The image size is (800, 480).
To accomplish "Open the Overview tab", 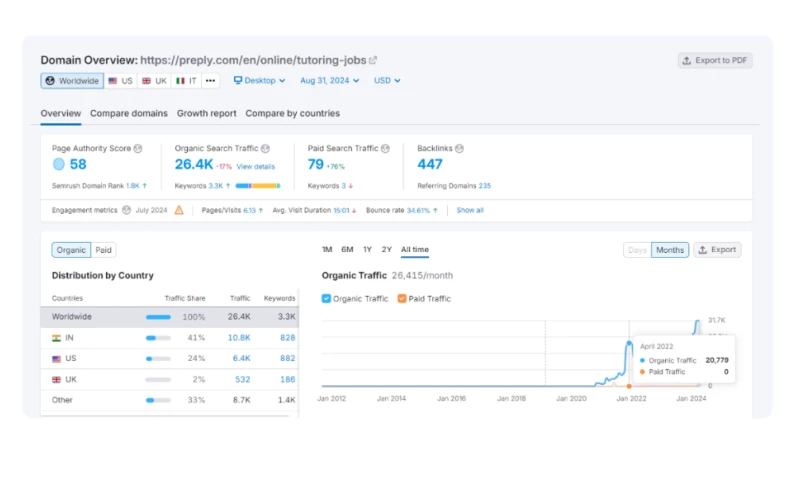I will 61,113.
